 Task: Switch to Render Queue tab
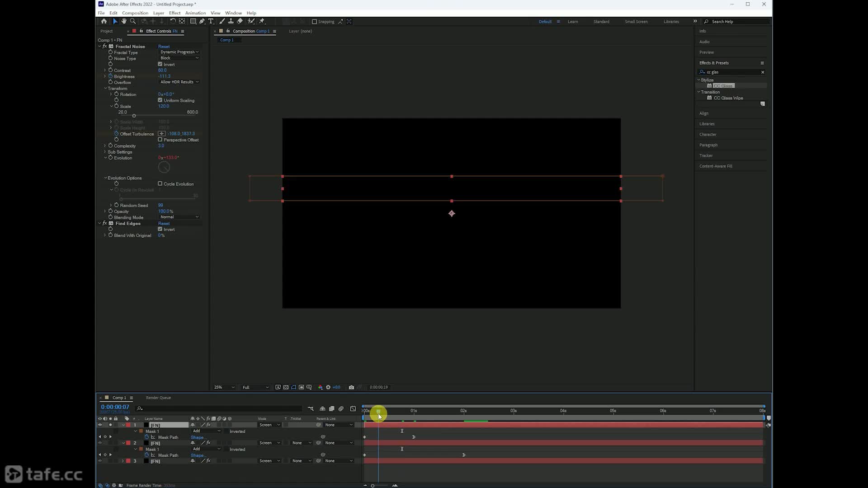(158, 398)
